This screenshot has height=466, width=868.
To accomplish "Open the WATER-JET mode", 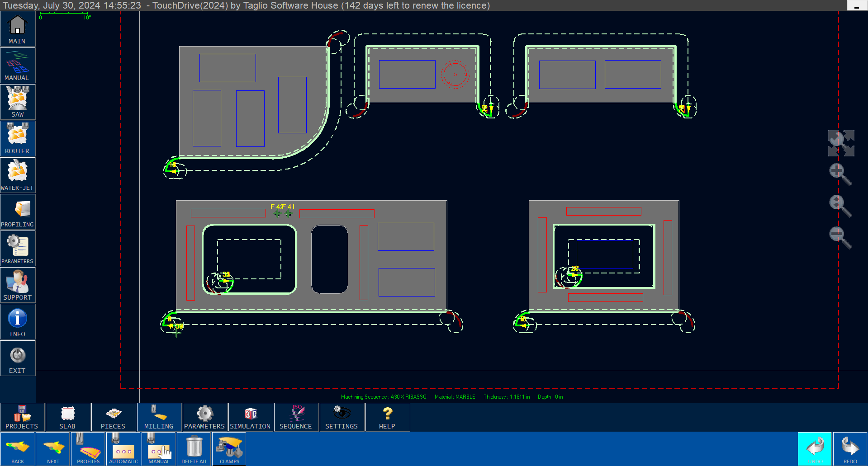I will (18, 175).
